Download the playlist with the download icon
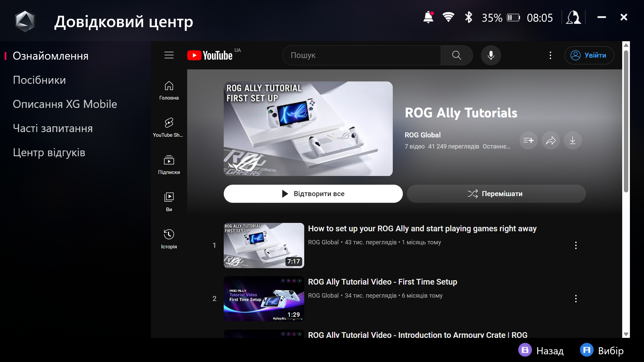644x362 pixels. click(x=573, y=140)
